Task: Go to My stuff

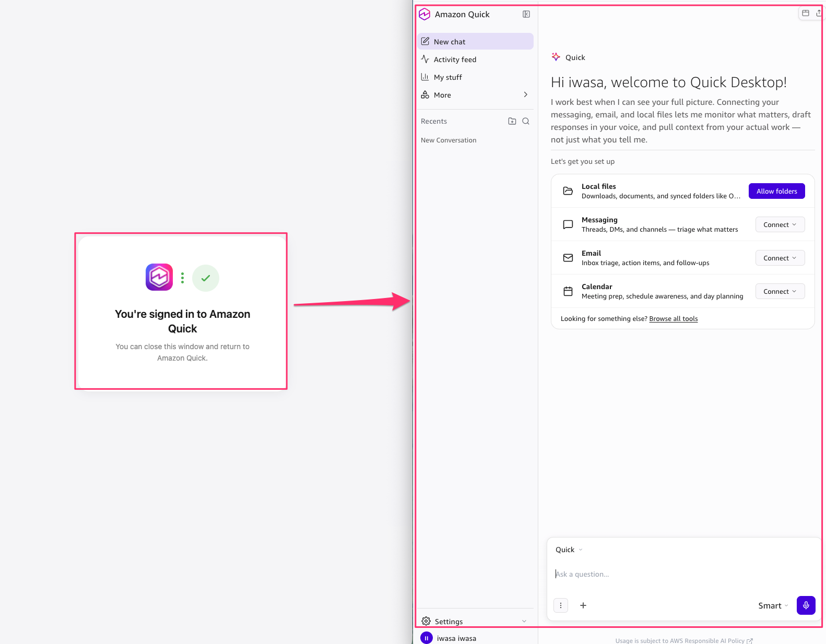Action: tap(475, 77)
